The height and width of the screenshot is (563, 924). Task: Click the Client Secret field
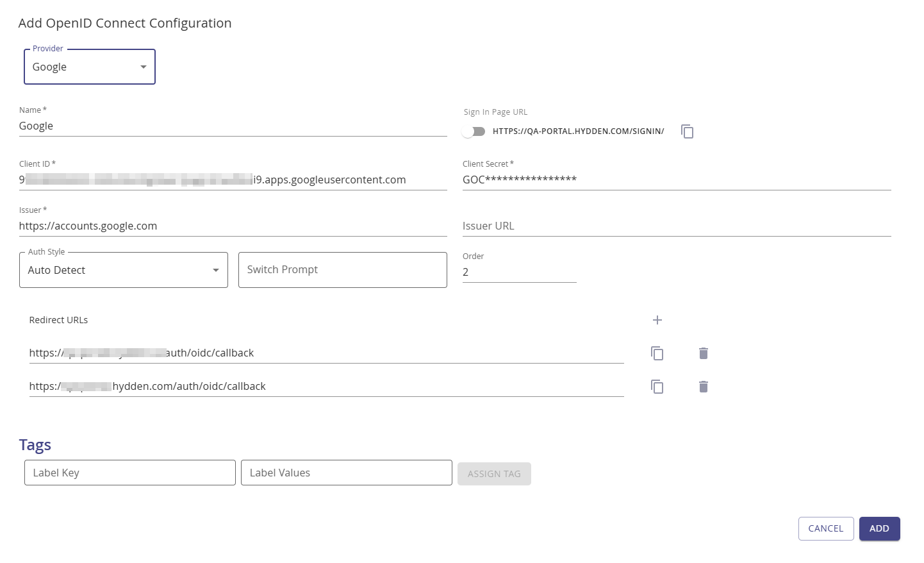676,180
